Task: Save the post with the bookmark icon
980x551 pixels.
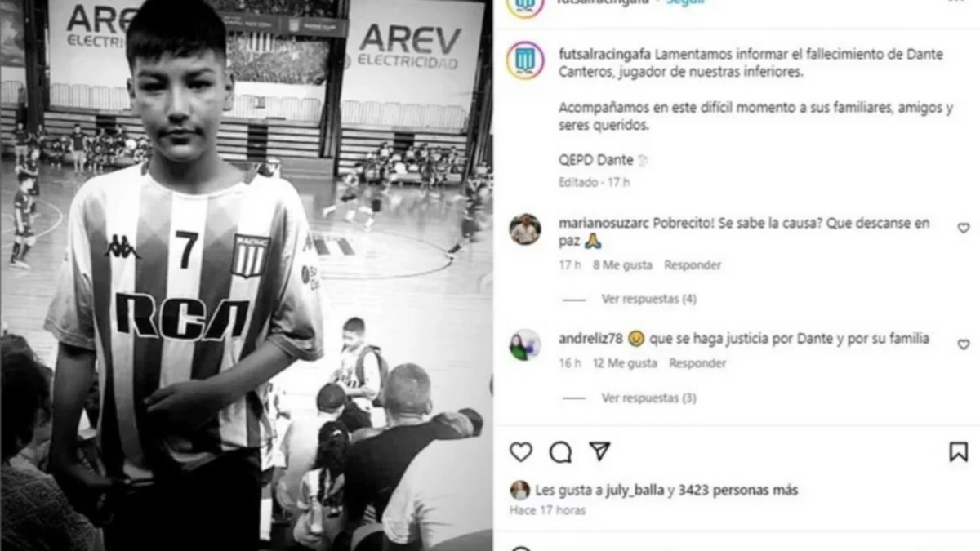Action: [x=959, y=451]
